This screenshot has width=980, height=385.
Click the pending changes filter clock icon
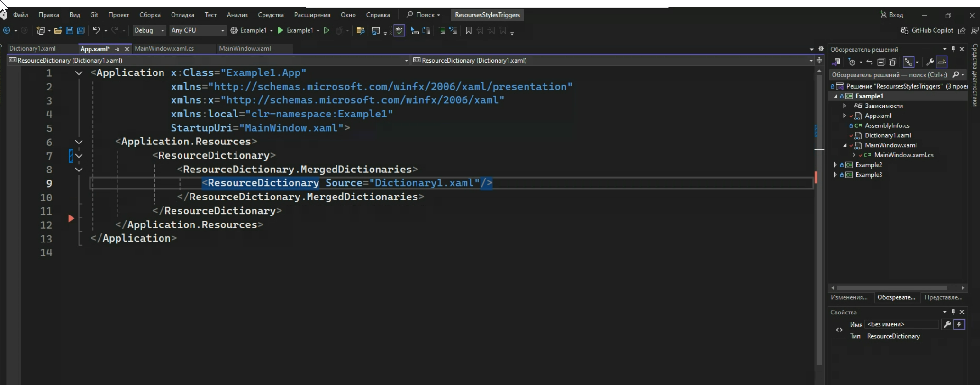pos(852,62)
